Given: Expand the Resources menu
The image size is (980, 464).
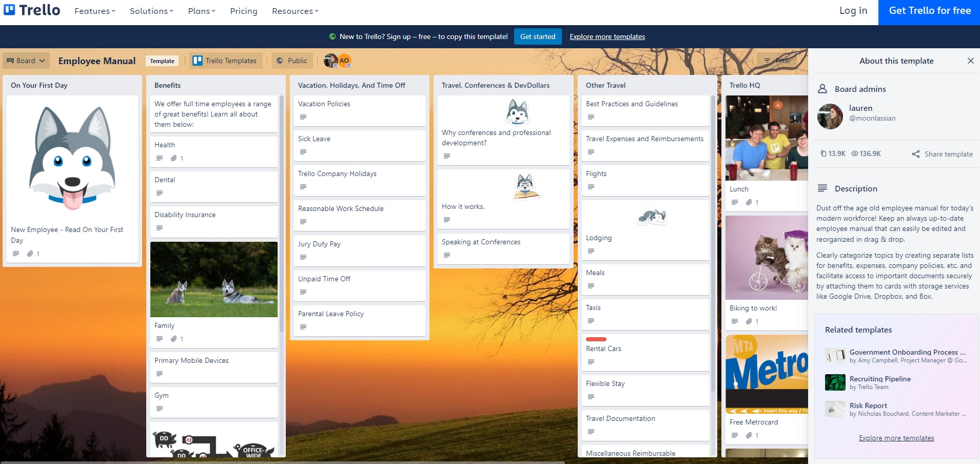Looking at the screenshot, I should coord(295,11).
